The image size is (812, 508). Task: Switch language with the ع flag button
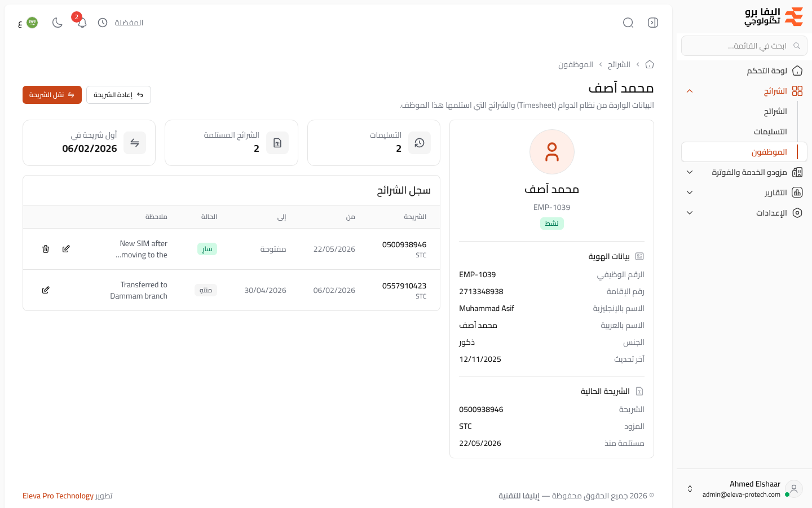pos(28,23)
